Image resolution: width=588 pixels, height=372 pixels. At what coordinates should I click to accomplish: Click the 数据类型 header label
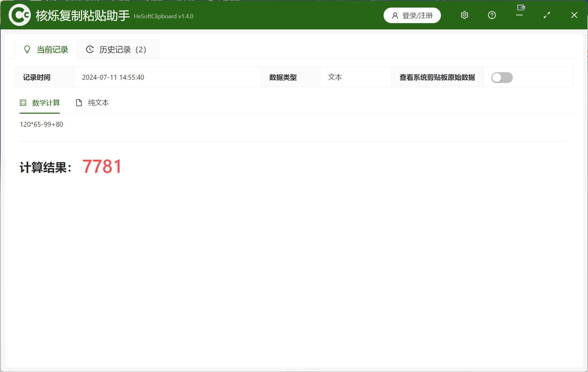(x=283, y=77)
